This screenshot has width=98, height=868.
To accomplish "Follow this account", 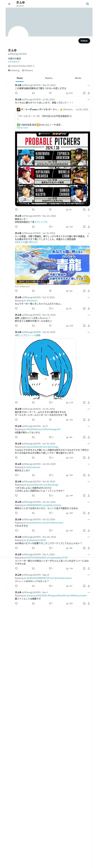I will coord(84,41).
